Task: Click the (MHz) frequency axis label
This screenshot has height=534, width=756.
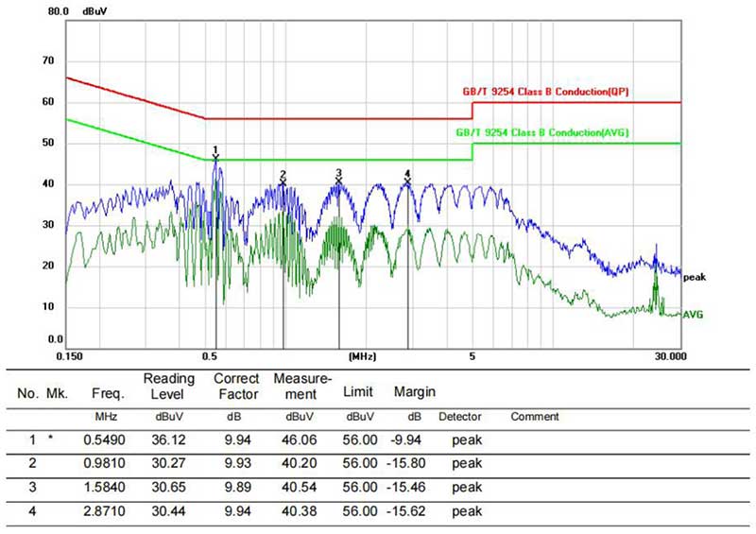Action: click(x=363, y=357)
